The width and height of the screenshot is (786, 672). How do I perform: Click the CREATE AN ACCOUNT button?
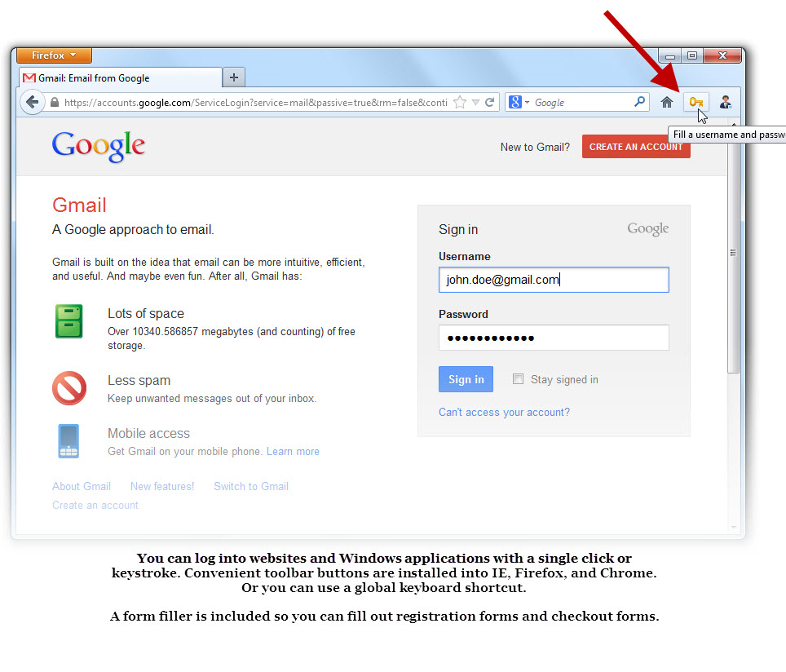[636, 147]
